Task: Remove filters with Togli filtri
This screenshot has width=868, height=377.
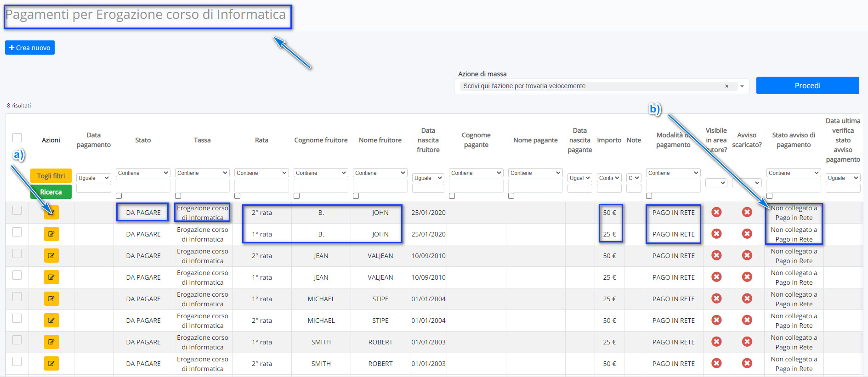Action: [x=51, y=176]
